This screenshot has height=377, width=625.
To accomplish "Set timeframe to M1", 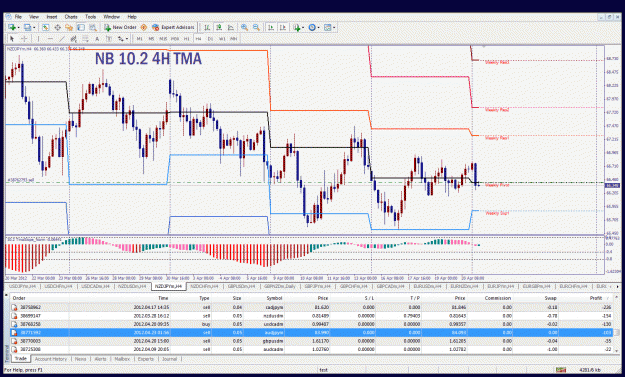I will [140, 39].
